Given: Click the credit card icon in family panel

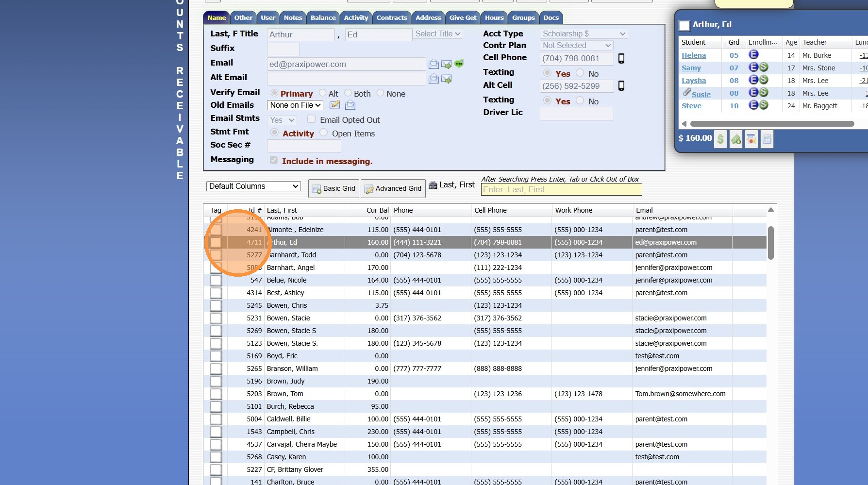Looking at the screenshot, I should (751, 140).
